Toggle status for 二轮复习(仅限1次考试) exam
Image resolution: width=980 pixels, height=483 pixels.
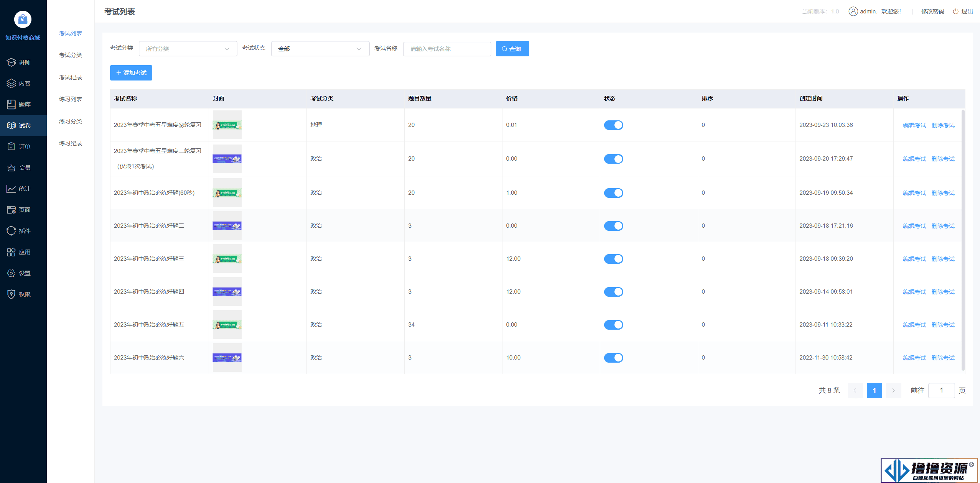[x=614, y=159]
